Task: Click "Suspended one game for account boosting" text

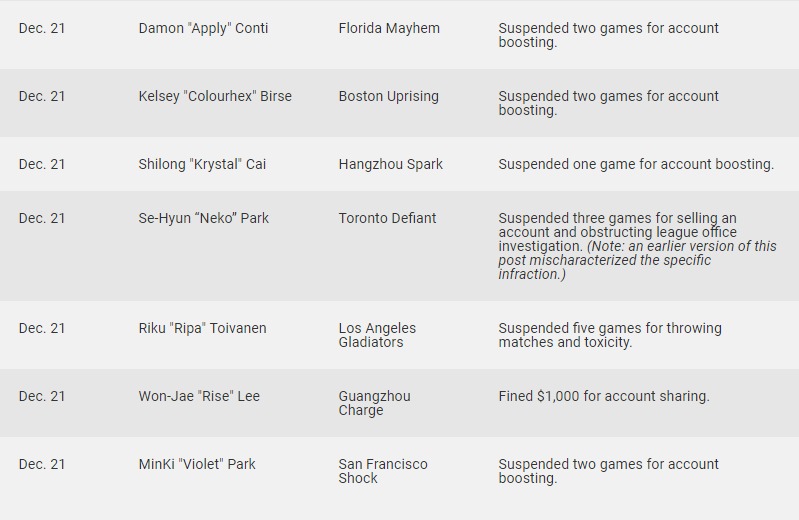Action: [x=636, y=164]
